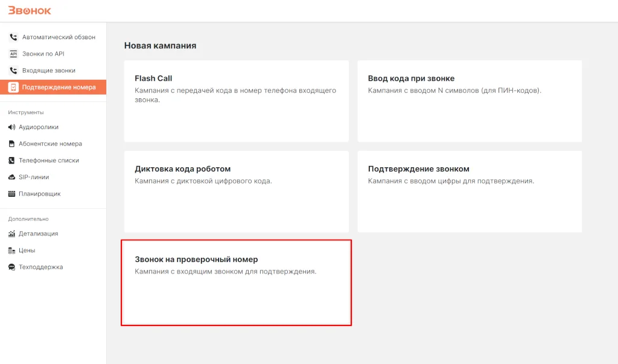The image size is (618, 364).
Task: Click the Цены coins icon
Action: click(12, 251)
